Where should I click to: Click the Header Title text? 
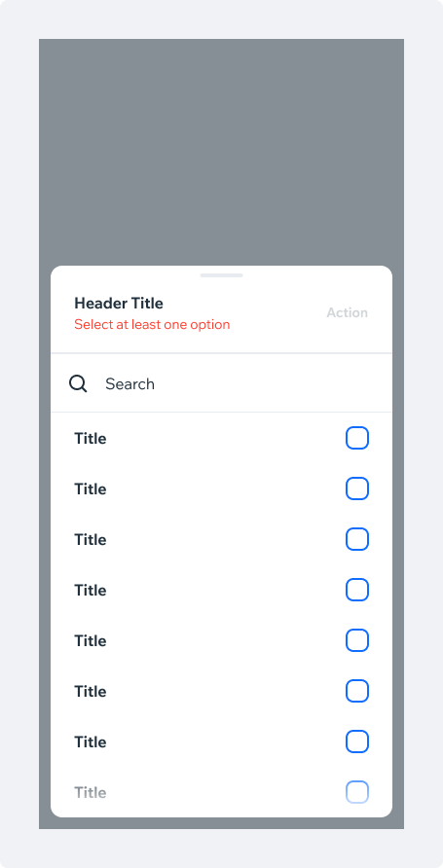pyautogui.click(x=119, y=304)
